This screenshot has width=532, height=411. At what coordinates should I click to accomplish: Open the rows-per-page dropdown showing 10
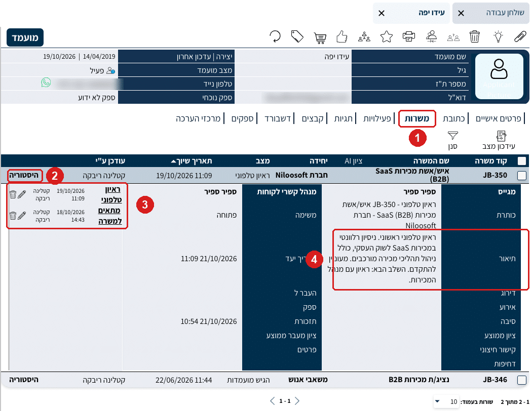(446, 401)
